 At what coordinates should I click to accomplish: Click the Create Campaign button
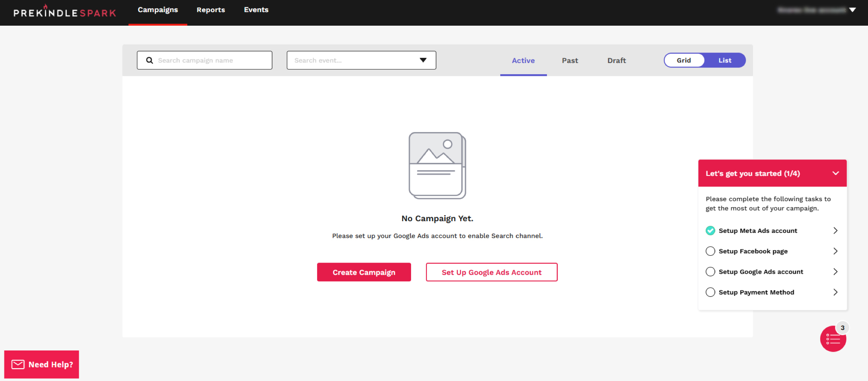pos(364,272)
